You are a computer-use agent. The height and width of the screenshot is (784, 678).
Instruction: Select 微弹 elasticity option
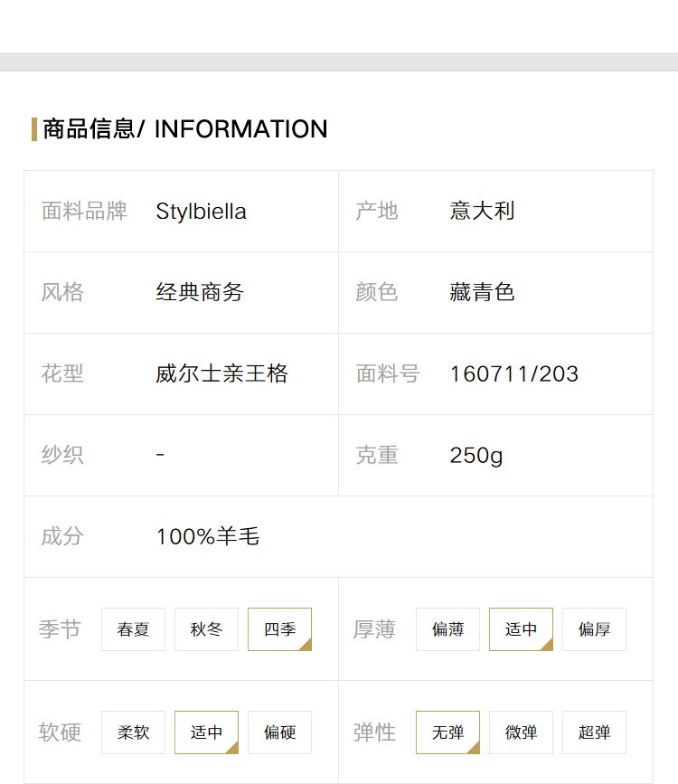tap(521, 732)
